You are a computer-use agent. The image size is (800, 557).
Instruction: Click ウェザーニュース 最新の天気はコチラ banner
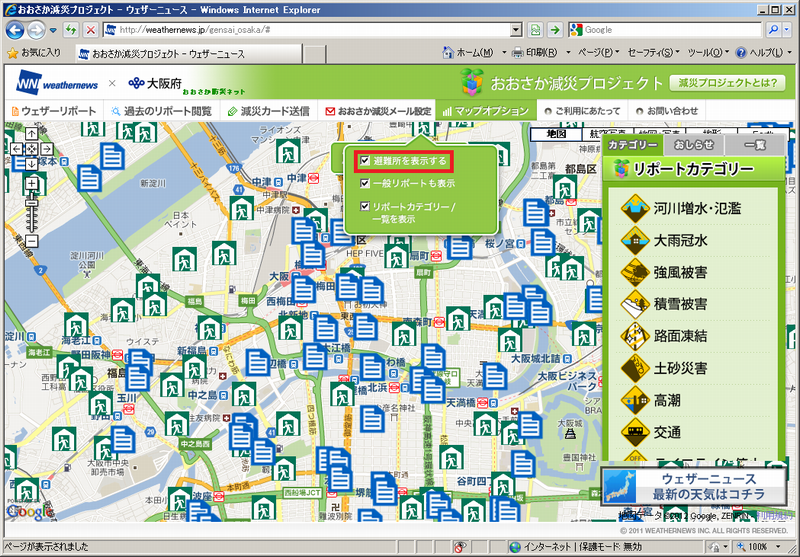[x=694, y=487]
